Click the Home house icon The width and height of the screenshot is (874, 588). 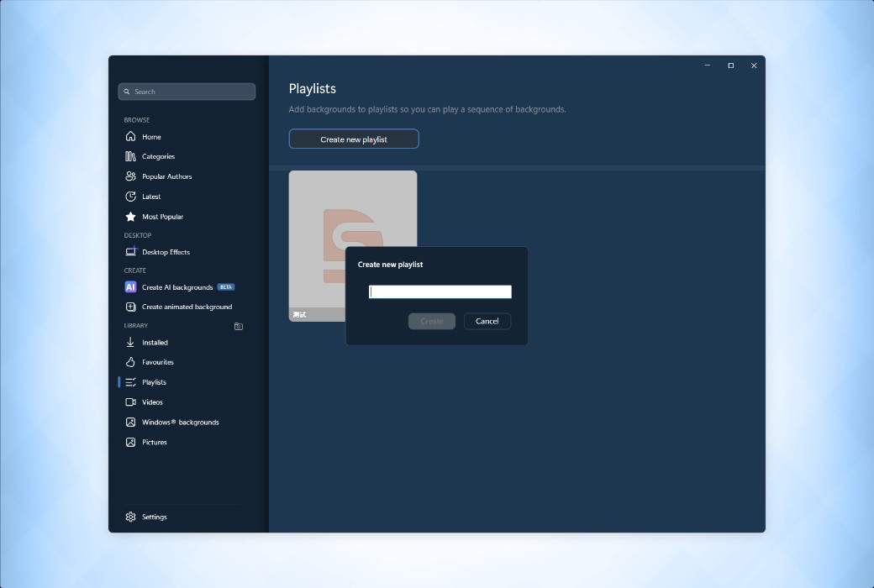tap(130, 137)
